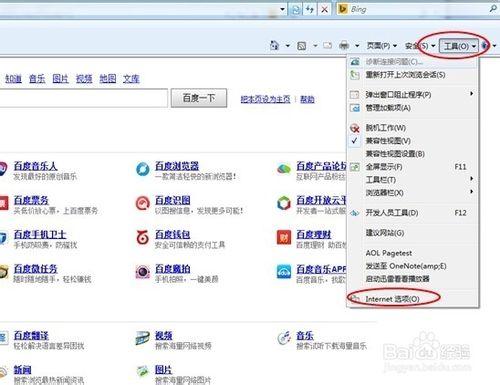Expand the 弹出窗口阻止程序(P) submenu

coord(413,95)
